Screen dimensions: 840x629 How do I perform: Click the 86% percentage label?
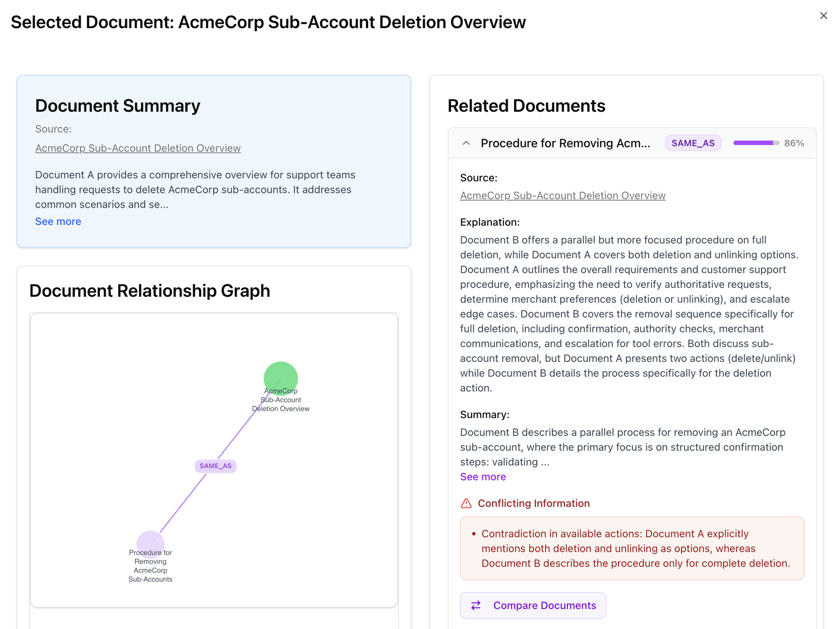[x=794, y=143]
